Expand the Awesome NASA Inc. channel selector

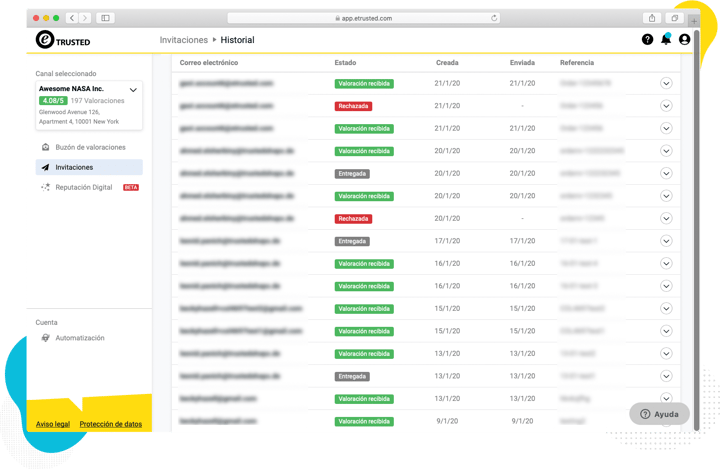point(133,90)
